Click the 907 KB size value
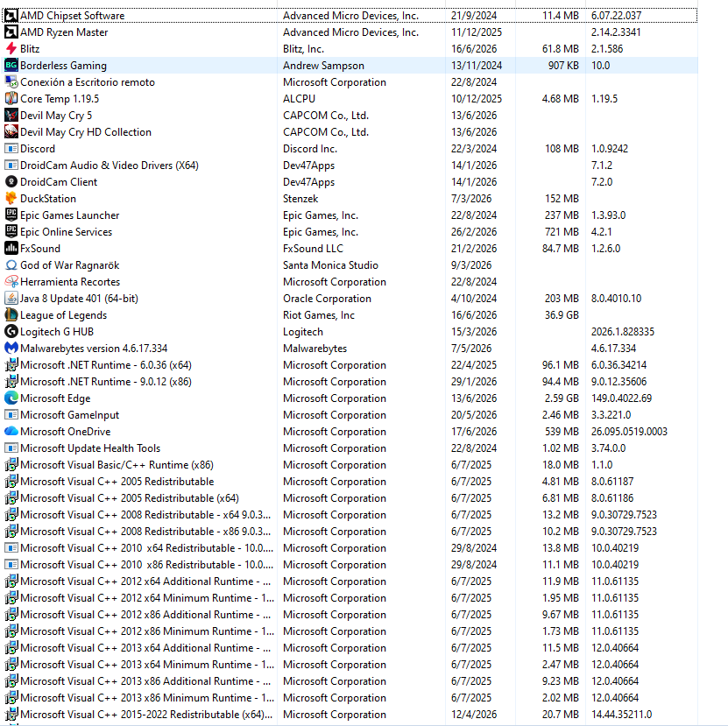The height and width of the screenshot is (726, 728). click(x=563, y=66)
